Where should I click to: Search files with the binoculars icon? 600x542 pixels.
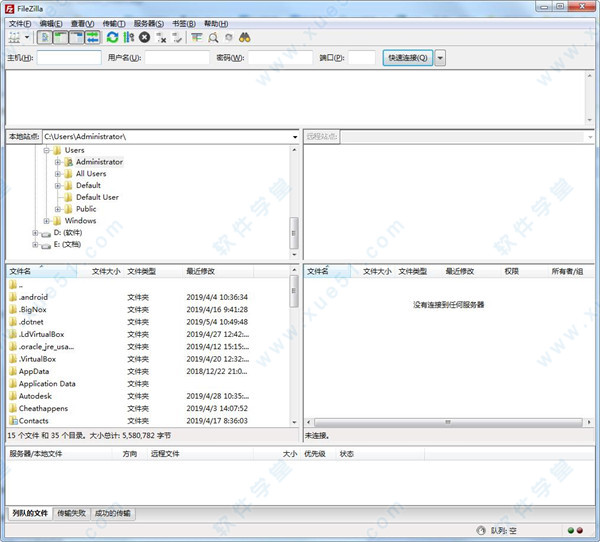click(x=245, y=38)
